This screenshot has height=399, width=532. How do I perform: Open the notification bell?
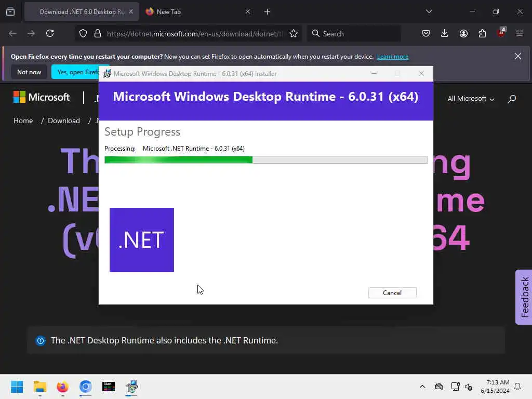click(517, 387)
